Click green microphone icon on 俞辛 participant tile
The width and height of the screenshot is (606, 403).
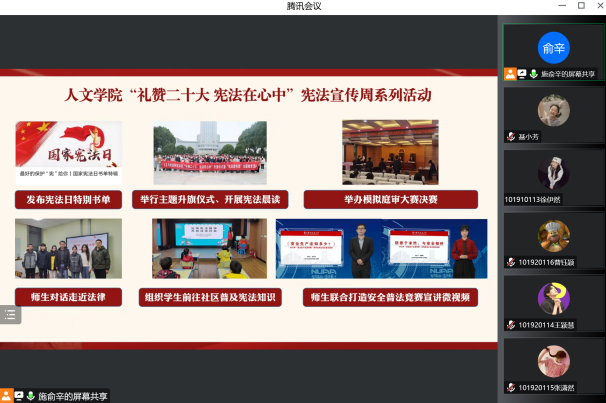[x=534, y=74]
